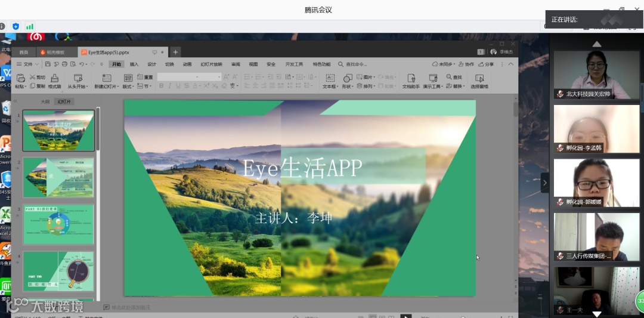Viewport: 644px width, 318px height.
Task: Expand the 未同步 sync status dropdown
Action: (x=444, y=64)
